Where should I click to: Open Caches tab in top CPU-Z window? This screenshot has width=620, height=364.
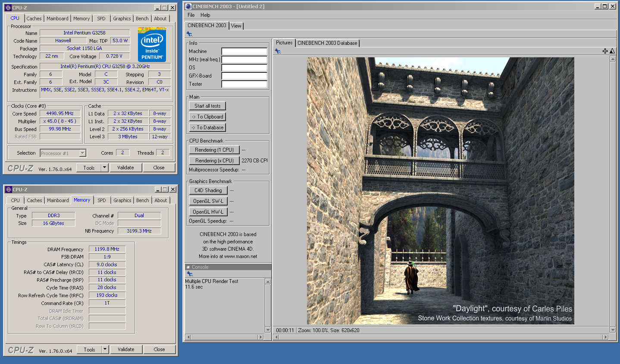coord(34,19)
